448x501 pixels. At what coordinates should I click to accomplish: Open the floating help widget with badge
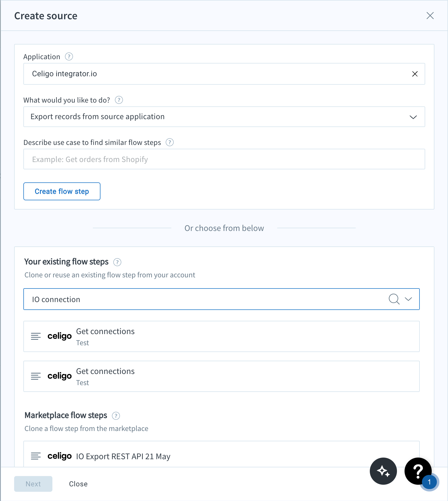coord(418,471)
